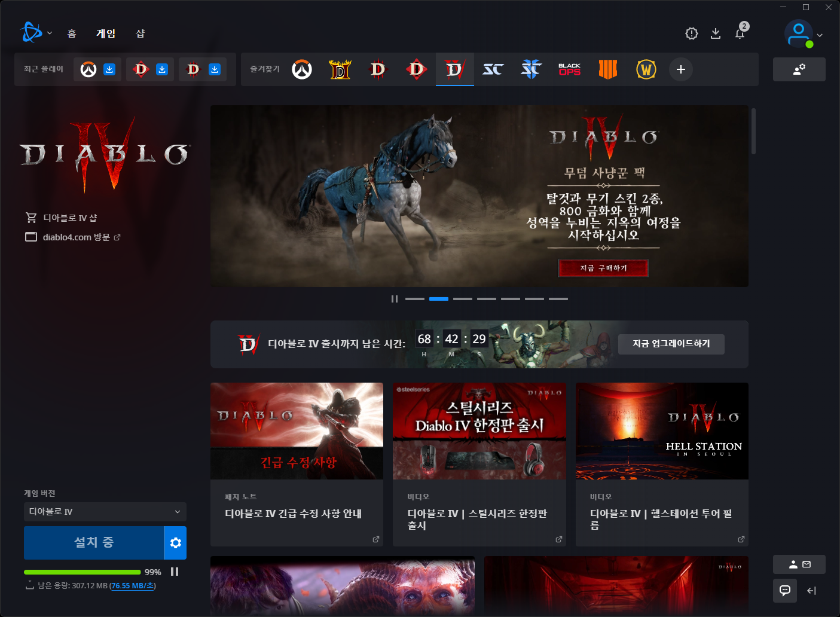Add a game to favorites

(681, 69)
